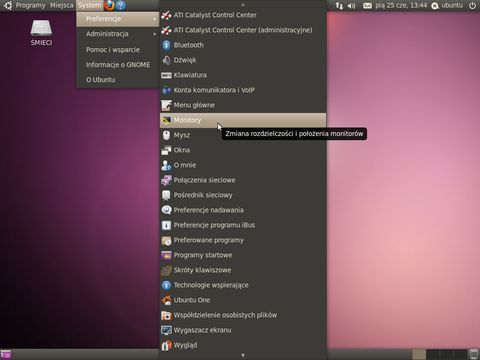This screenshot has height=360, width=480.
Task: Click the Wygaszacz ekranu icon
Action: pyautogui.click(x=166, y=330)
